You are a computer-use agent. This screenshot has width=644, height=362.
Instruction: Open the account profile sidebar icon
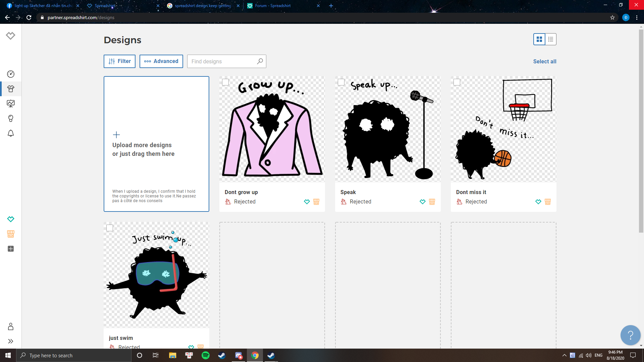pyautogui.click(x=11, y=326)
